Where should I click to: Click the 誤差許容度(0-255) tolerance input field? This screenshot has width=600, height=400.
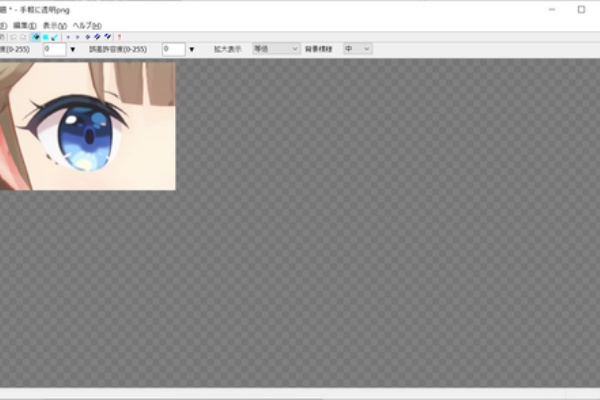[x=172, y=48]
